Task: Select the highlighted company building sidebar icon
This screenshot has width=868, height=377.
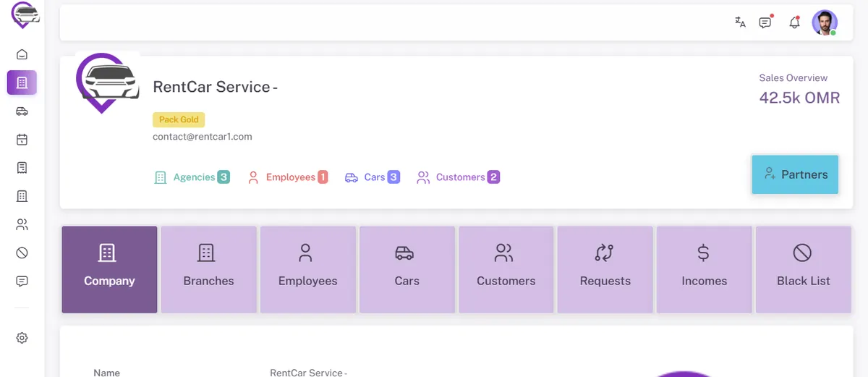Action: pyautogui.click(x=22, y=82)
